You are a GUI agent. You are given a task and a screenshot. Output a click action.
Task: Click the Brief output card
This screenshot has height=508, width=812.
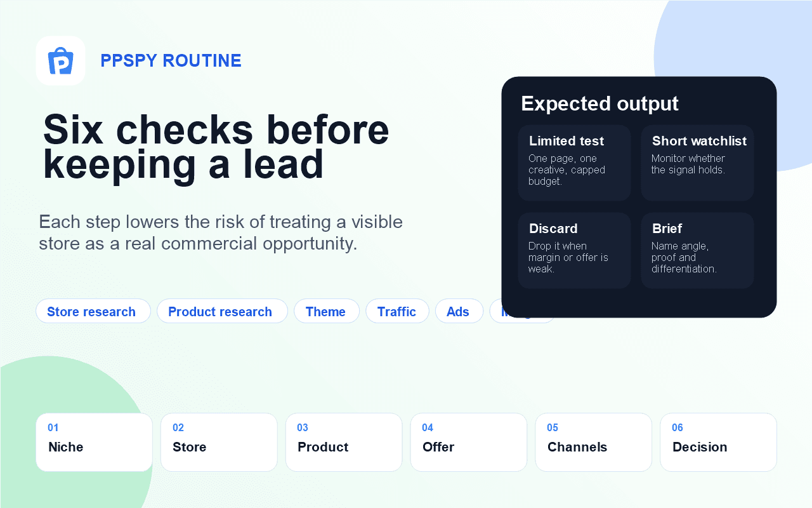[697, 250]
